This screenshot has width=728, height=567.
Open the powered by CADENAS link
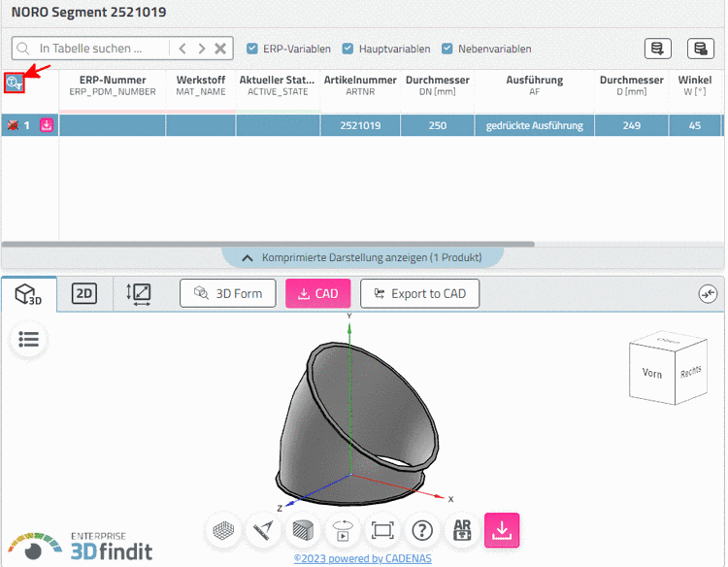[363, 558]
